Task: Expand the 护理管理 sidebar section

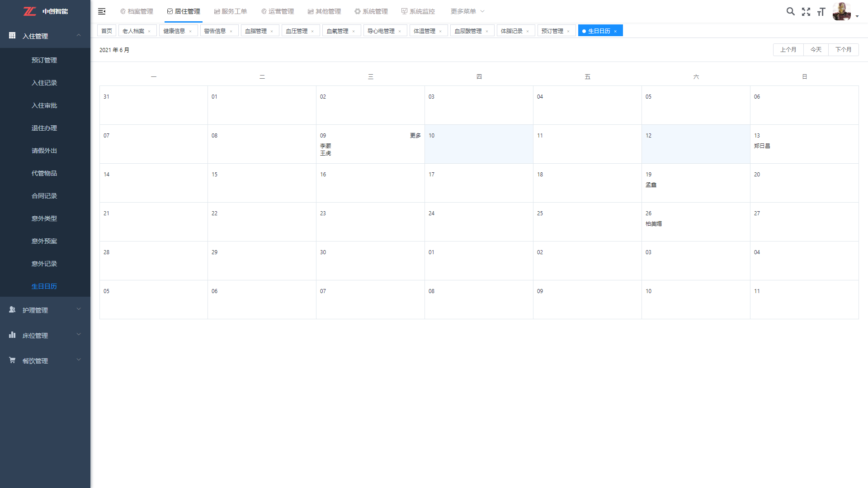Action: click(45, 310)
